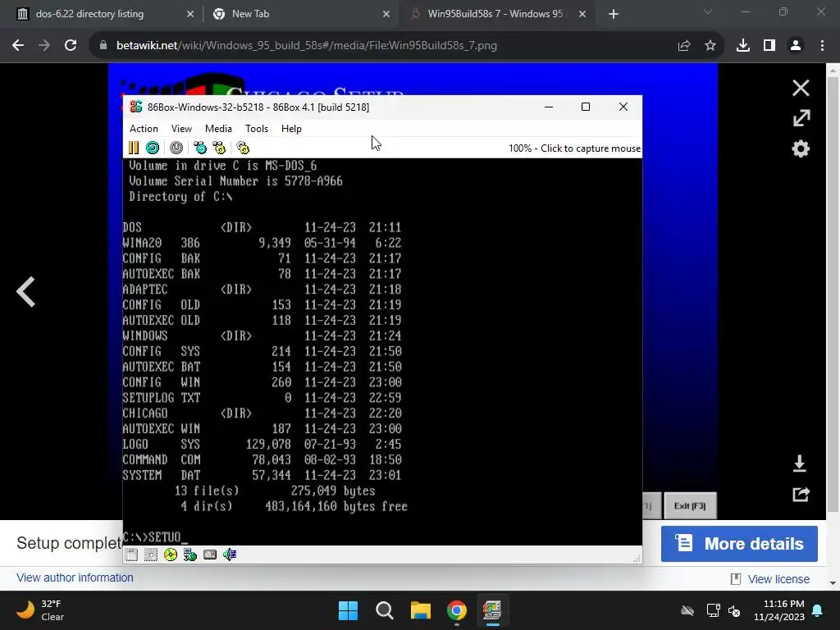The image size is (840, 630).
Task: Open tab search chevron in Chrome
Action: click(708, 12)
